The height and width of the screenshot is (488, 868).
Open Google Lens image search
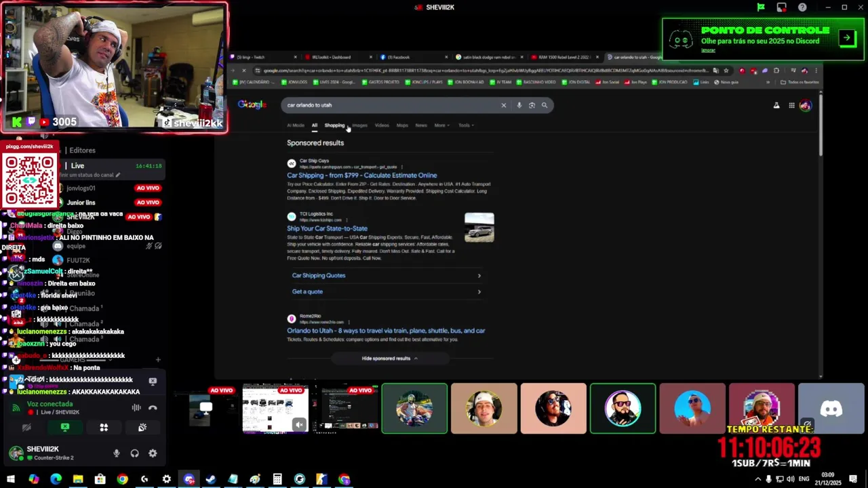tap(532, 105)
